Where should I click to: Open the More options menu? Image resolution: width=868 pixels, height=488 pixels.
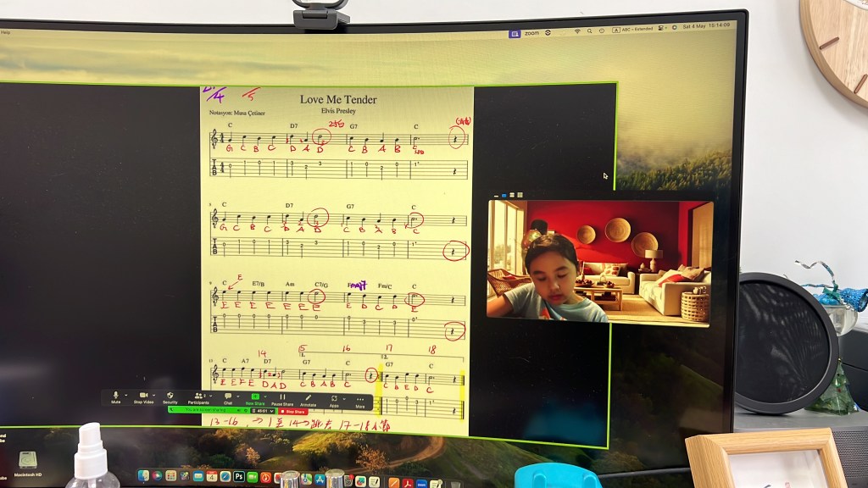[360, 396]
